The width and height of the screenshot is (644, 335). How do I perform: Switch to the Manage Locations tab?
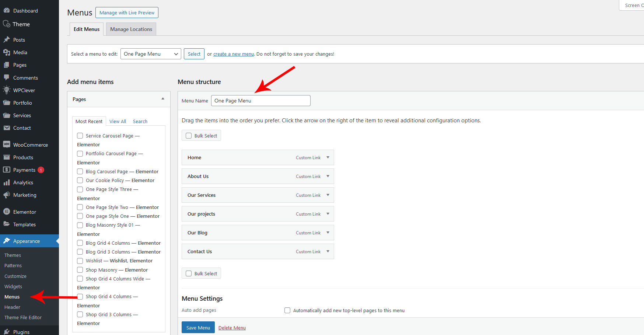click(131, 29)
